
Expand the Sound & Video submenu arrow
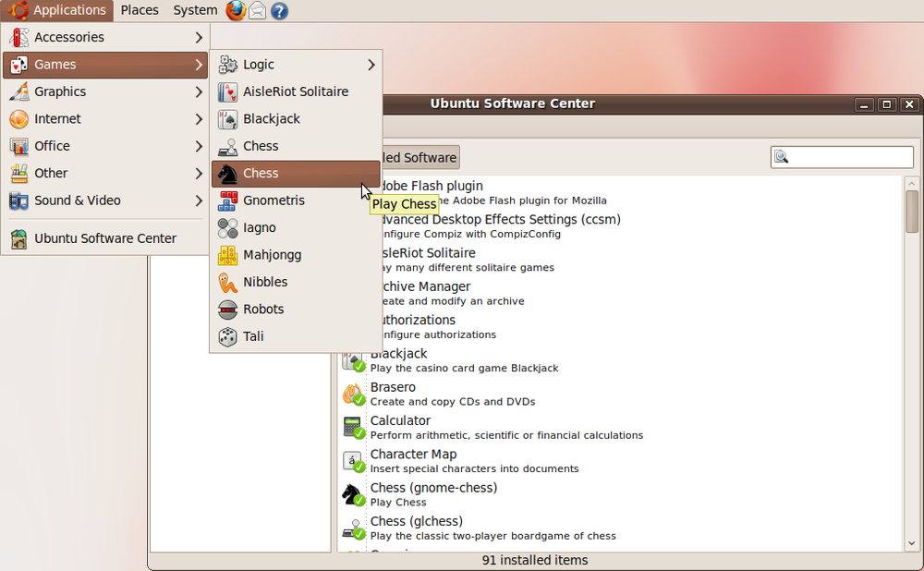pyautogui.click(x=199, y=200)
